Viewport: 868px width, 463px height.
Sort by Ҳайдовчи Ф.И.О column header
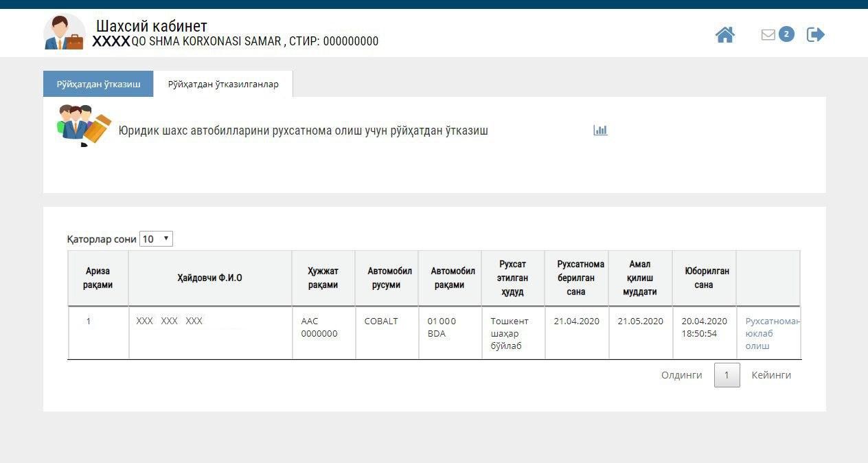click(210, 278)
